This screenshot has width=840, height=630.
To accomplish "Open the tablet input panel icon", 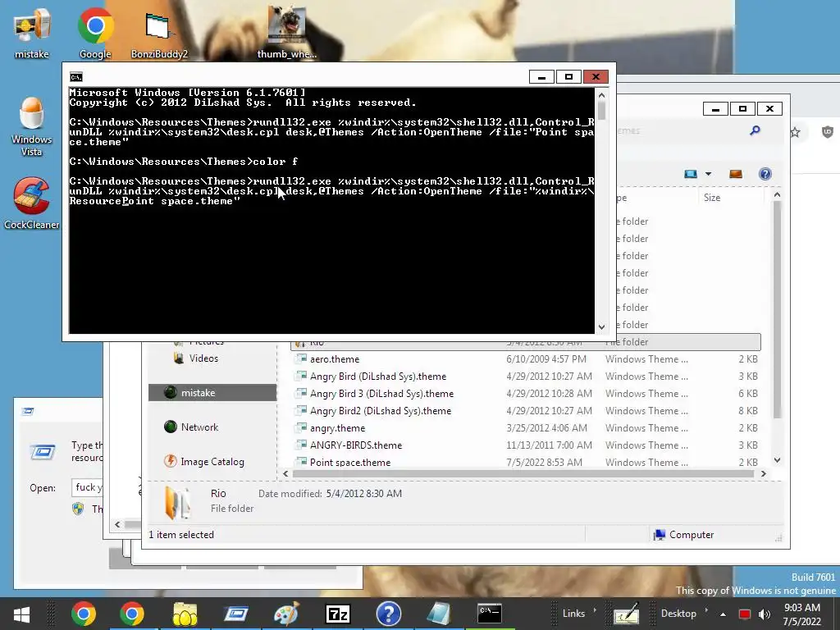I will coord(627,614).
